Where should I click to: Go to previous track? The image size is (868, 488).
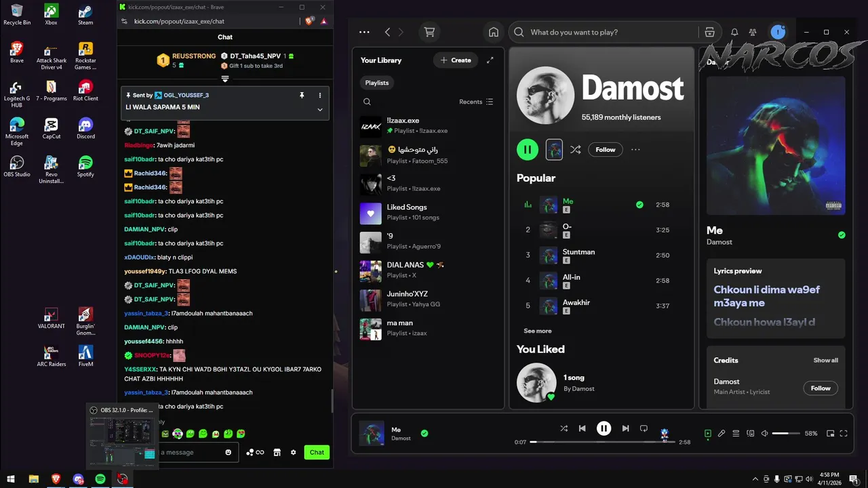(x=582, y=428)
